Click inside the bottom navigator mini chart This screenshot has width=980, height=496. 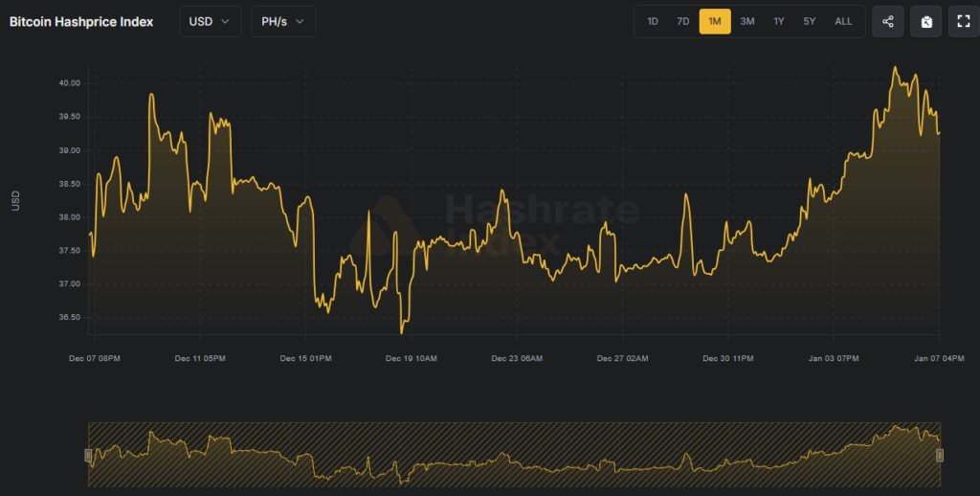tap(514, 455)
